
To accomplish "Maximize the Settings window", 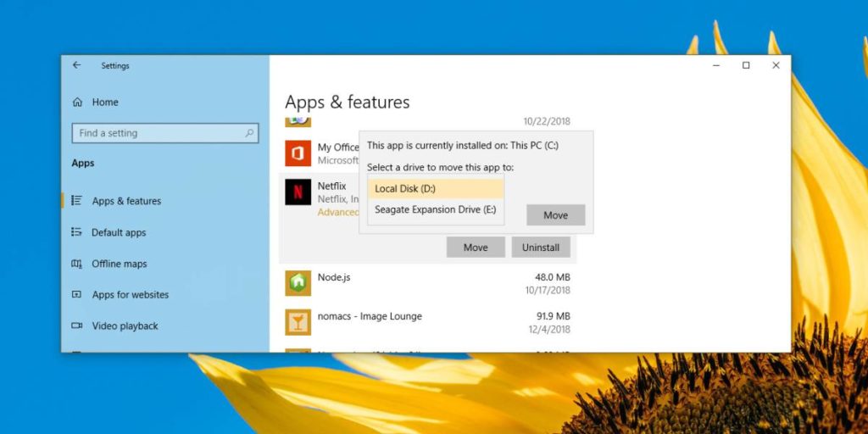I will coord(746,65).
